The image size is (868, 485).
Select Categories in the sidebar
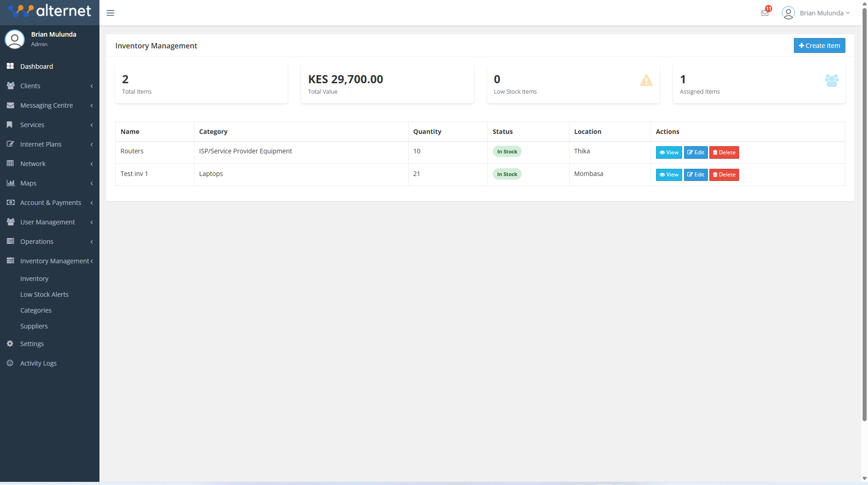click(x=36, y=310)
